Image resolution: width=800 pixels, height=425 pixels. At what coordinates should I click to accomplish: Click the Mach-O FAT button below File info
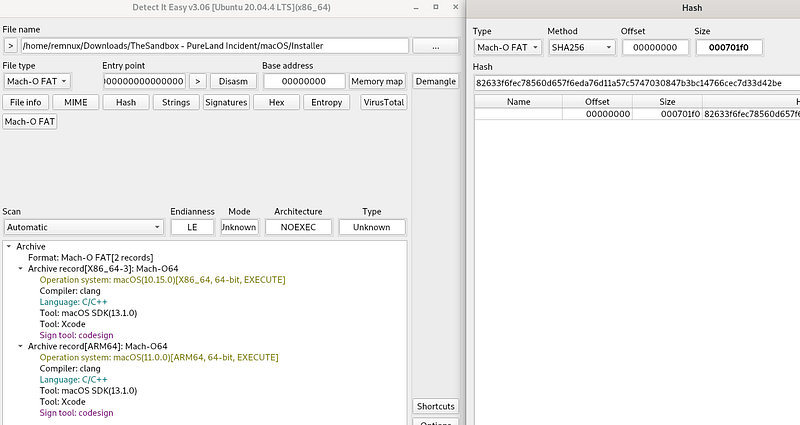click(x=30, y=121)
